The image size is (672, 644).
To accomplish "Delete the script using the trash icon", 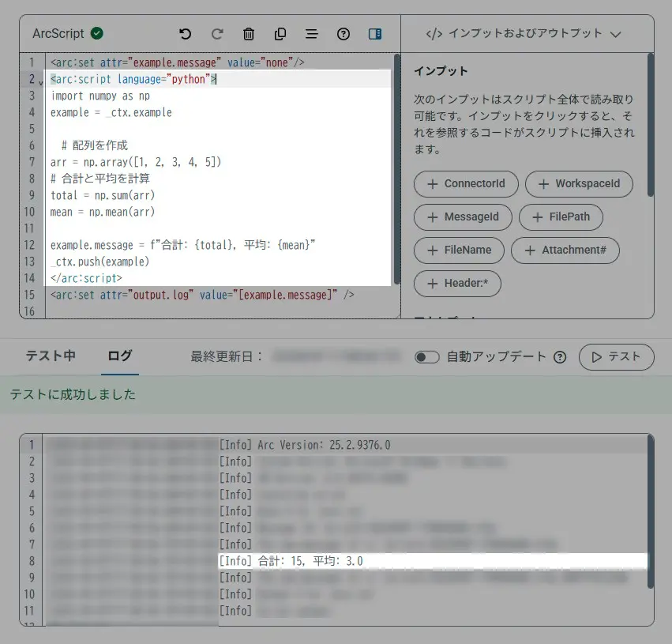I will [x=249, y=34].
